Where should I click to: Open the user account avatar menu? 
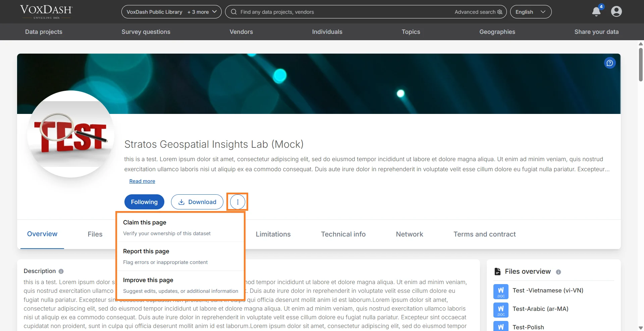[x=616, y=12]
